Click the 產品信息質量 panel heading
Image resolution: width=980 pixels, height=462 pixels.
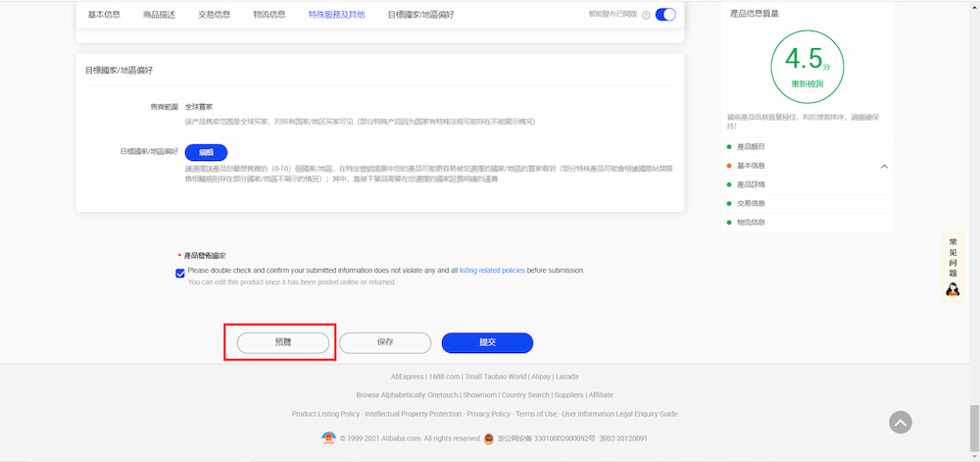[x=755, y=13]
